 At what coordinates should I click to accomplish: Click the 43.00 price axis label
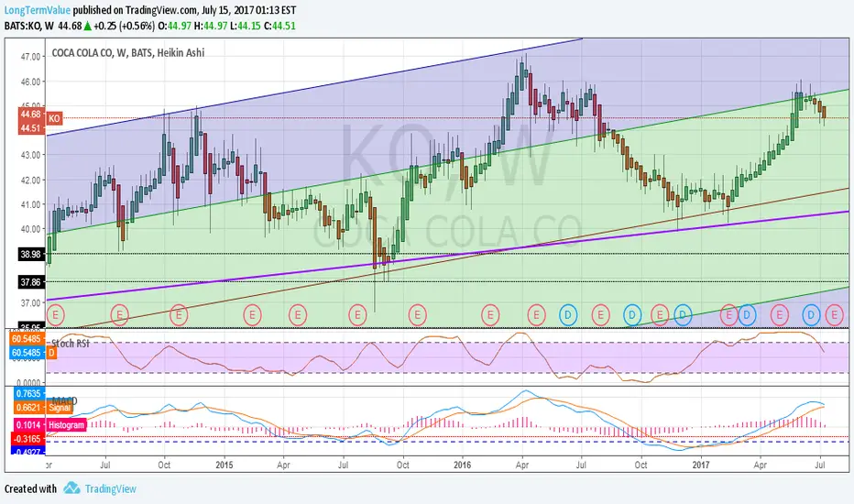click(30, 155)
